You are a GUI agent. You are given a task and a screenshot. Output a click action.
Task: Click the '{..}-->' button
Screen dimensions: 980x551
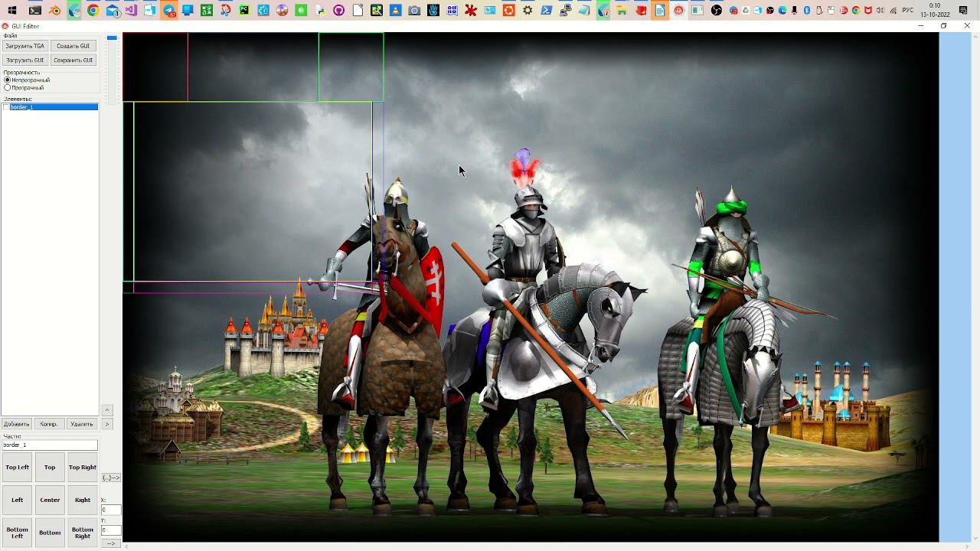point(111,478)
